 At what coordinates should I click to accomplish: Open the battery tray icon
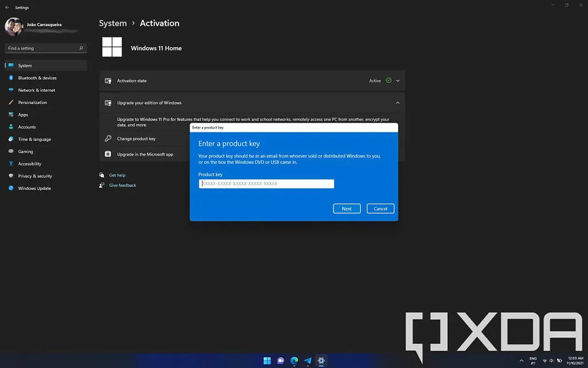pyautogui.click(x=559, y=361)
